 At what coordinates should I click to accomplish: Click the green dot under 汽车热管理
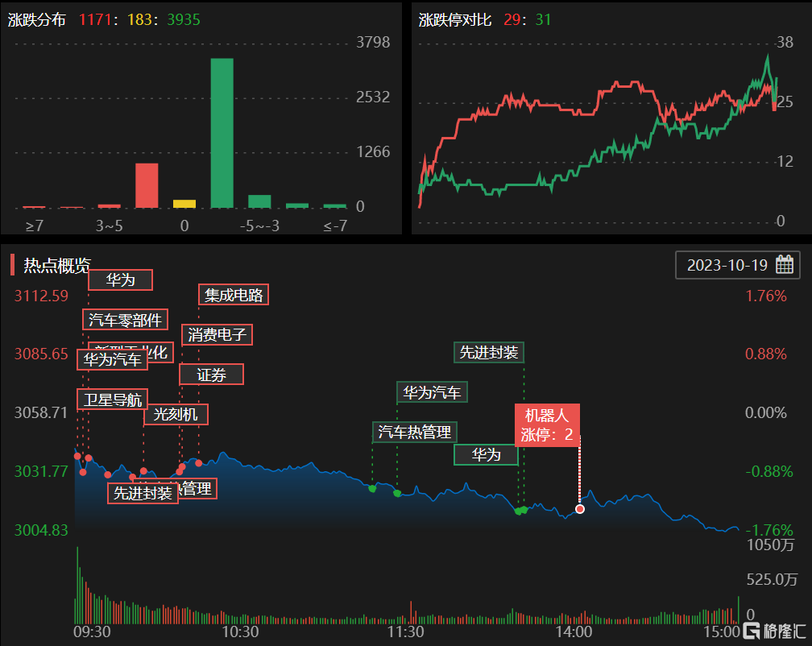click(372, 488)
